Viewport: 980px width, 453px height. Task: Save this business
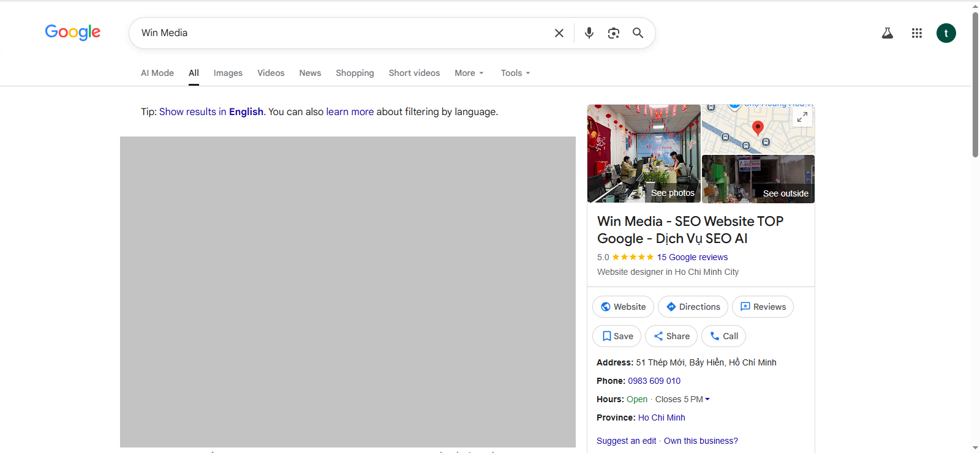click(617, 336)
